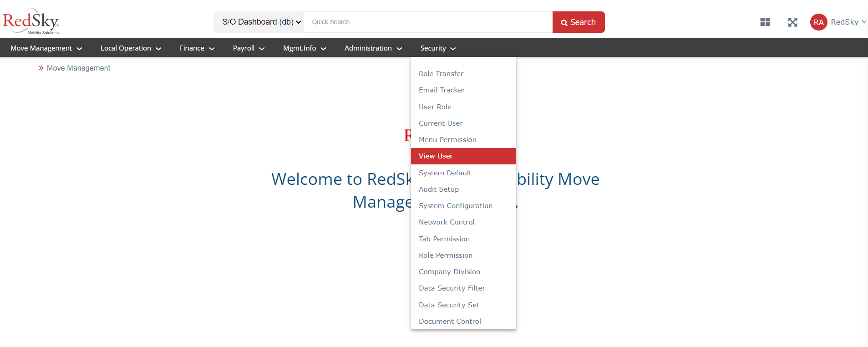
Task: Collapse the Security menu
Action: tap(438, 48)
